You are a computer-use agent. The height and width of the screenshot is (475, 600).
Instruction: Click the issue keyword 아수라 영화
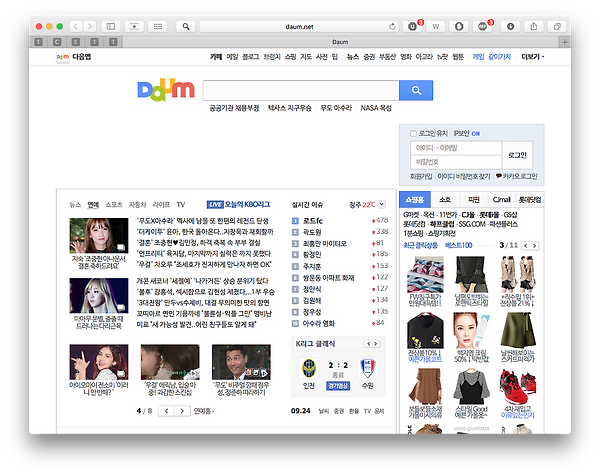pos(318,323)
